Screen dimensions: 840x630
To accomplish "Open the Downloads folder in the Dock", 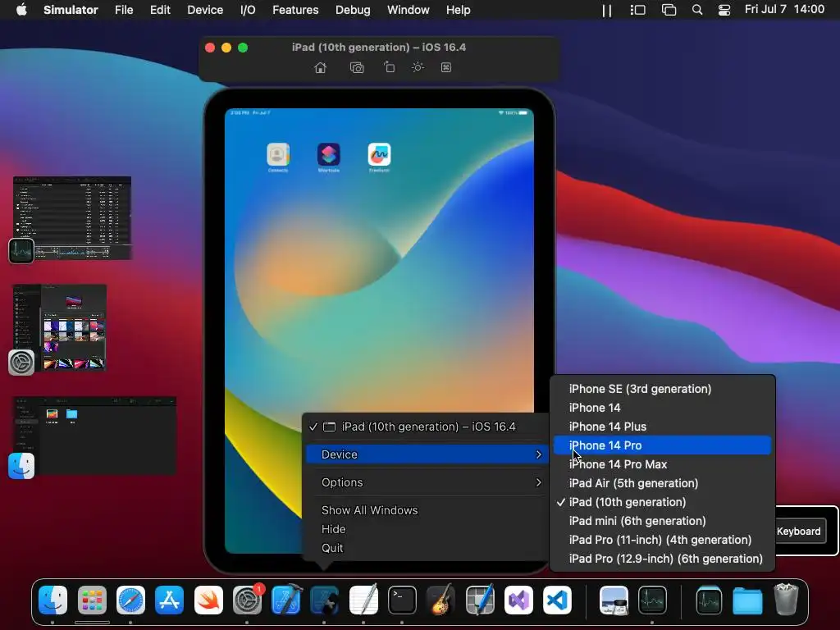I will point(747,600).
